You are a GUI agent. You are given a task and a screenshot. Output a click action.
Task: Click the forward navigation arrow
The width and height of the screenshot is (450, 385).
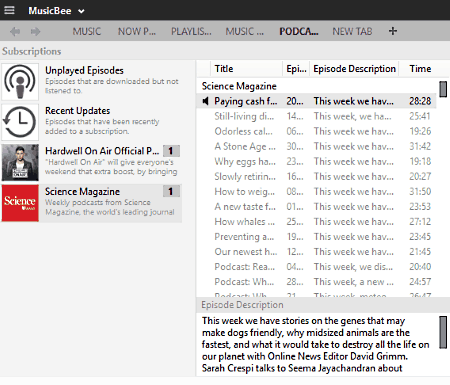(35, 32)
